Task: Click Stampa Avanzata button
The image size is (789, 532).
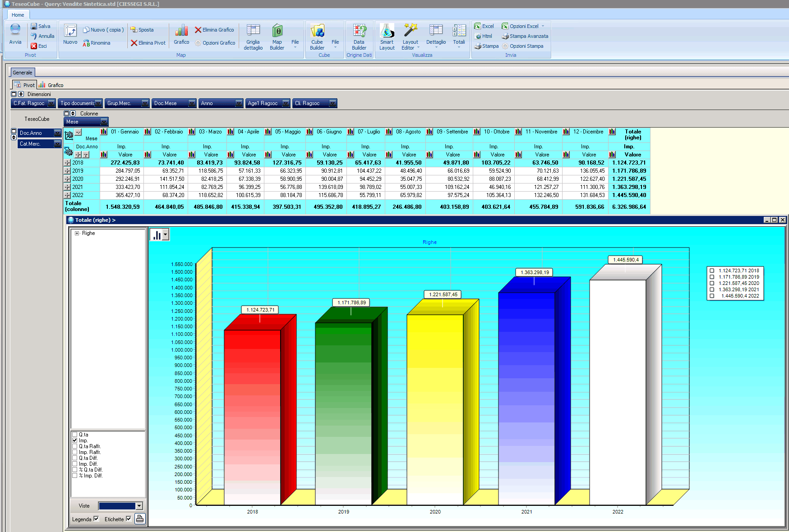Action: tap(525, 36)
